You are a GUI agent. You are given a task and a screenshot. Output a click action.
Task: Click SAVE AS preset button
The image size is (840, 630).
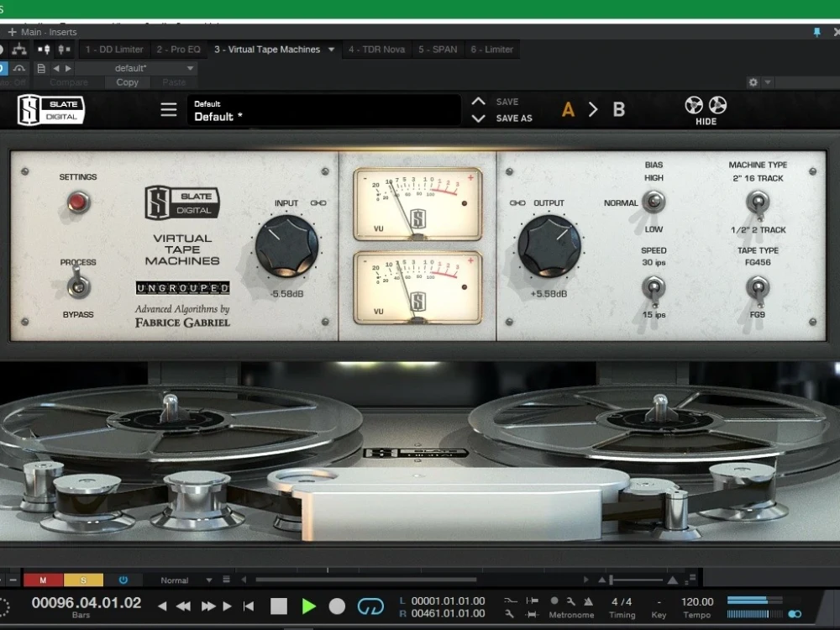514,118
